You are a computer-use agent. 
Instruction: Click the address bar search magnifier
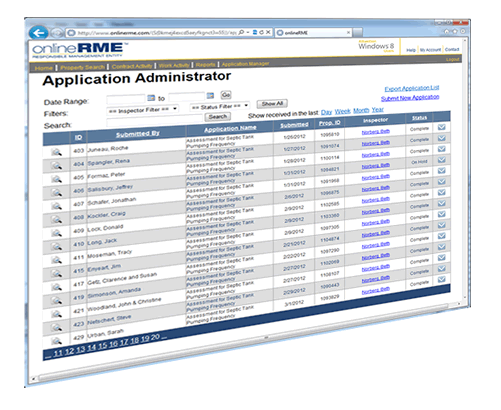point(241,32)
